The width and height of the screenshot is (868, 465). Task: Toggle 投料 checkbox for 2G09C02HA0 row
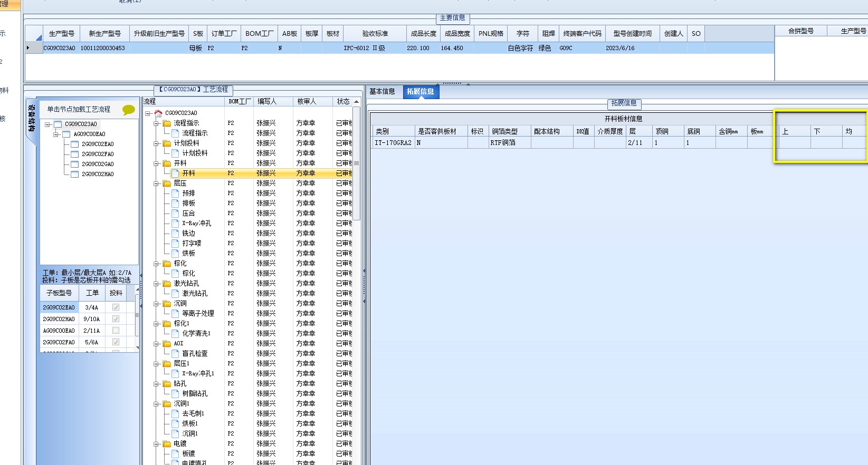pyautogui.click(x=116, y=318)
